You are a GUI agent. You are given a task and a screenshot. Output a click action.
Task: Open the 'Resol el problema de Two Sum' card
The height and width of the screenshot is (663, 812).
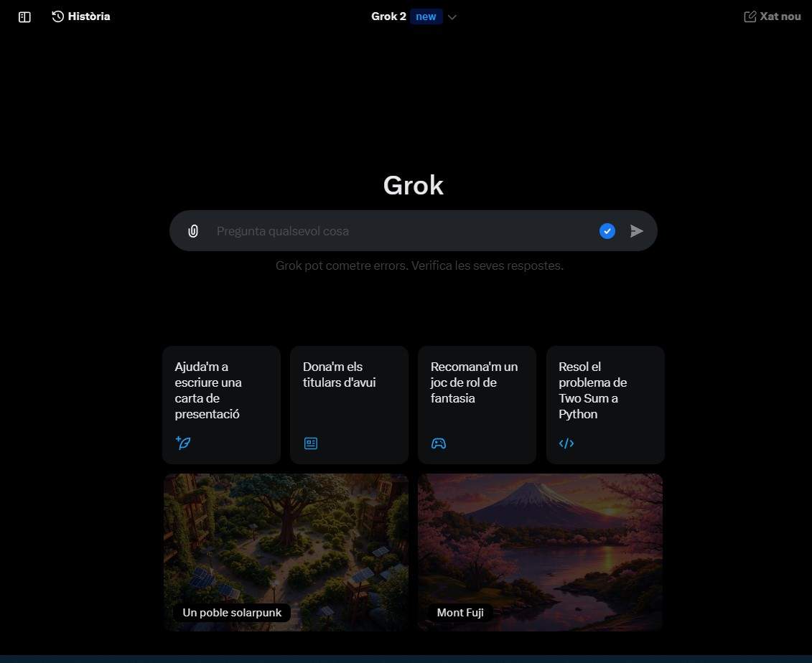point(605,405)
